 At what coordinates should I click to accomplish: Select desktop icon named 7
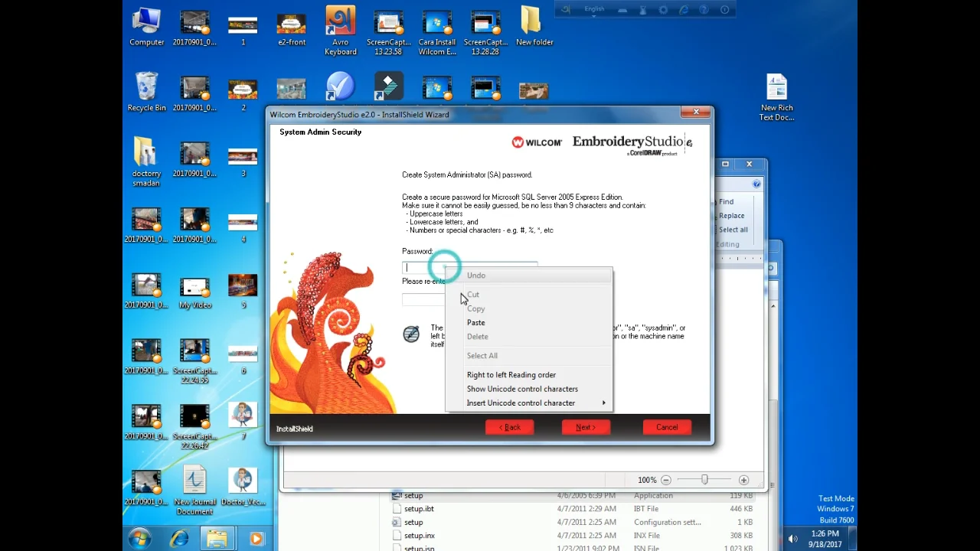coord(243,421)
